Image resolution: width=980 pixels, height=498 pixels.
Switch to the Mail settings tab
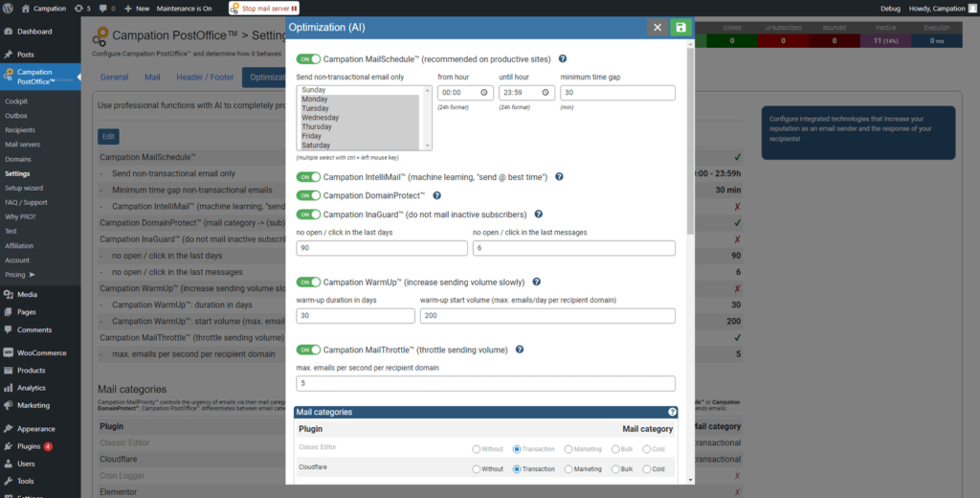tap(152, 78)
